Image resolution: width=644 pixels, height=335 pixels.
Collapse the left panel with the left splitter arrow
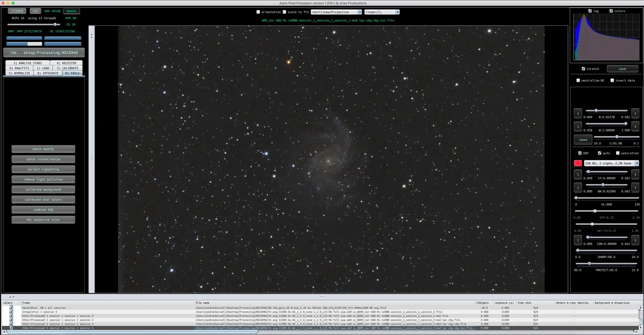pyautogui.click(x=91, y=34)
